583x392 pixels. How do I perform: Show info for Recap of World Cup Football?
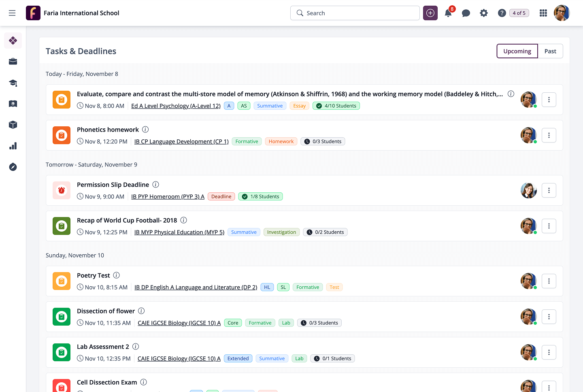[184, 220]
